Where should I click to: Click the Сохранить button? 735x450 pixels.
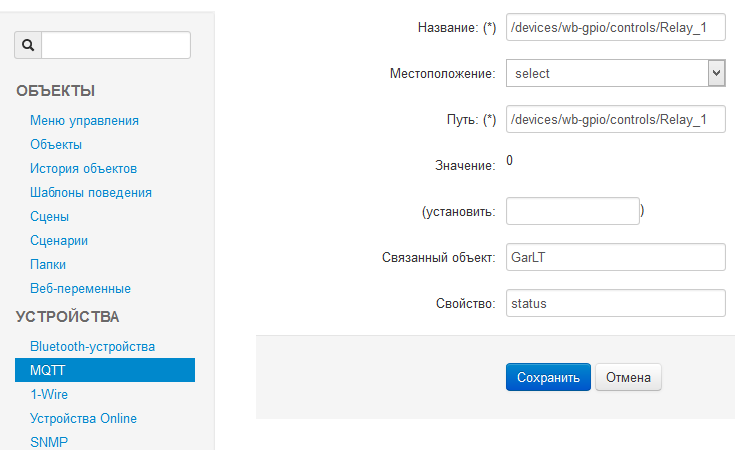548,378
